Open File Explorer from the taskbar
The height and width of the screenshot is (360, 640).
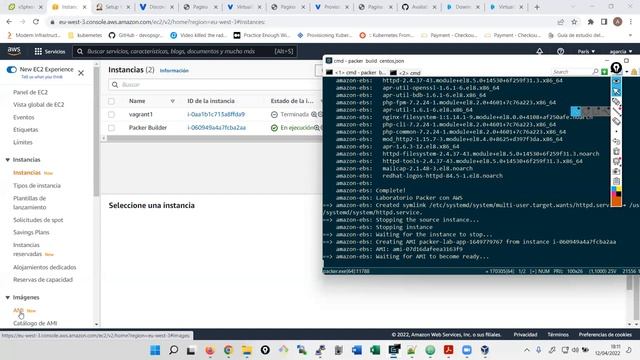point(247,350)
